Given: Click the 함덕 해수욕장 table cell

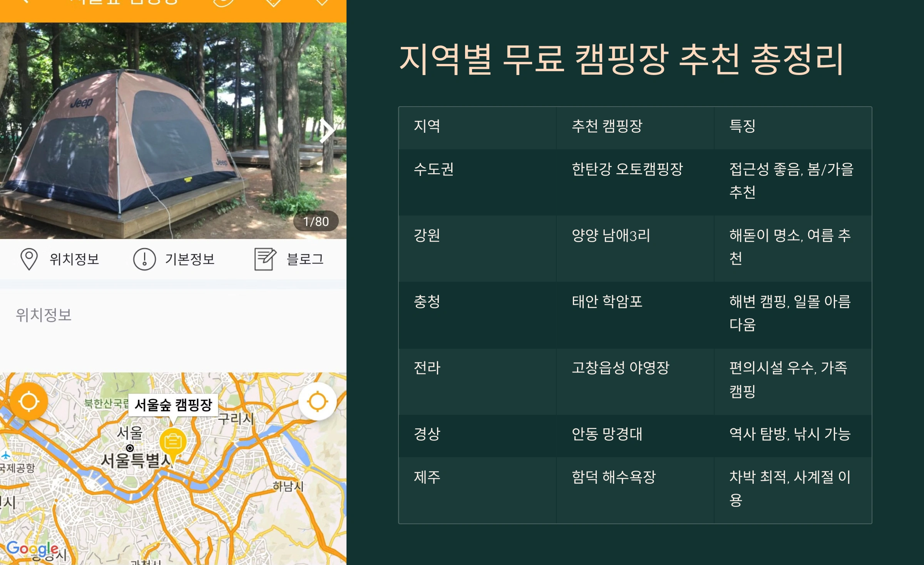Looking at the screenshot, I should (613, 477).
